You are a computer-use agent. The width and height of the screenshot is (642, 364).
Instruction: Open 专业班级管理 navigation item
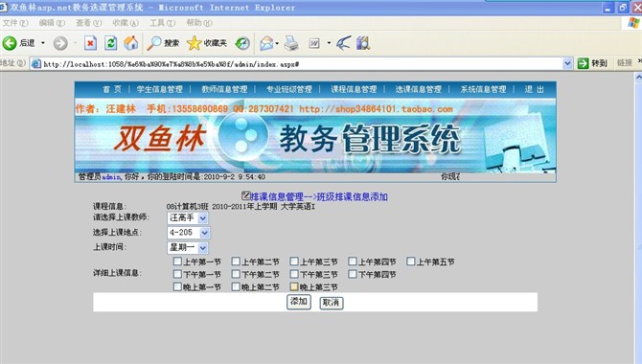click(x=289, y=89)
